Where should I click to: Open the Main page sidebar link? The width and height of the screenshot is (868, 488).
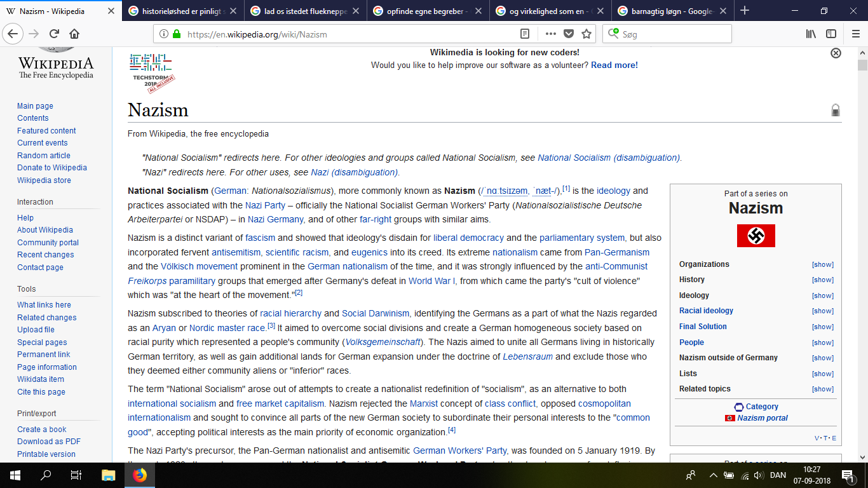(35, 106)
